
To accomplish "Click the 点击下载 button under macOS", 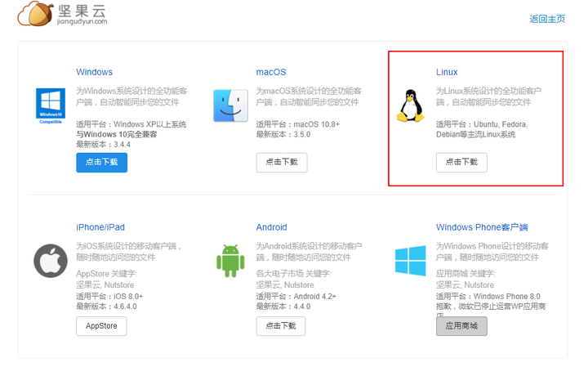I will [x=282, y=163].
